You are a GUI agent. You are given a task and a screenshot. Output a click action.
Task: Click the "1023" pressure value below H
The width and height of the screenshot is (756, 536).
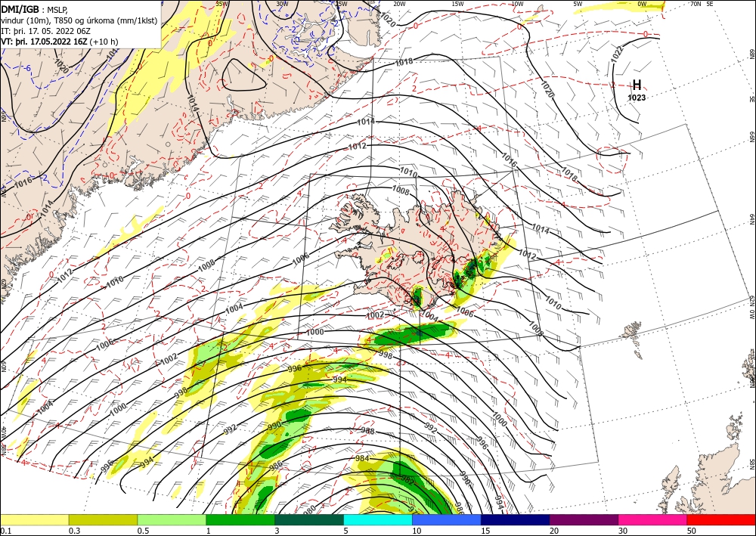[x=637, y=98]
